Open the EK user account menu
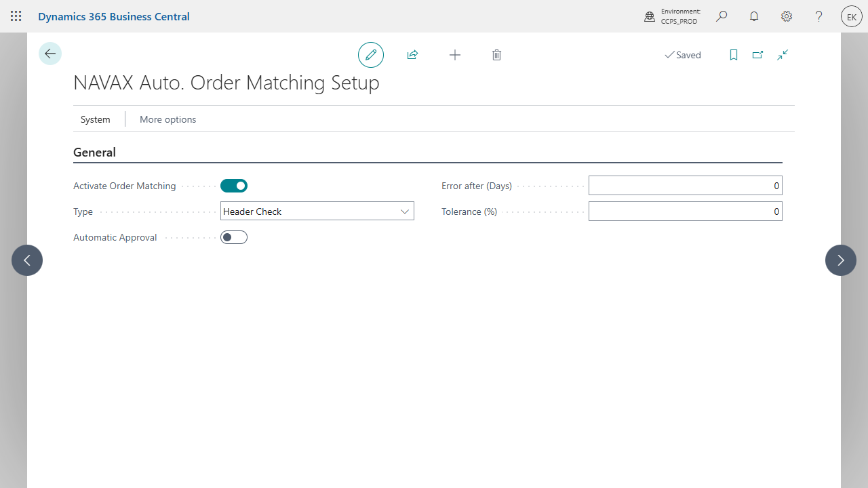 coord(852,16)
